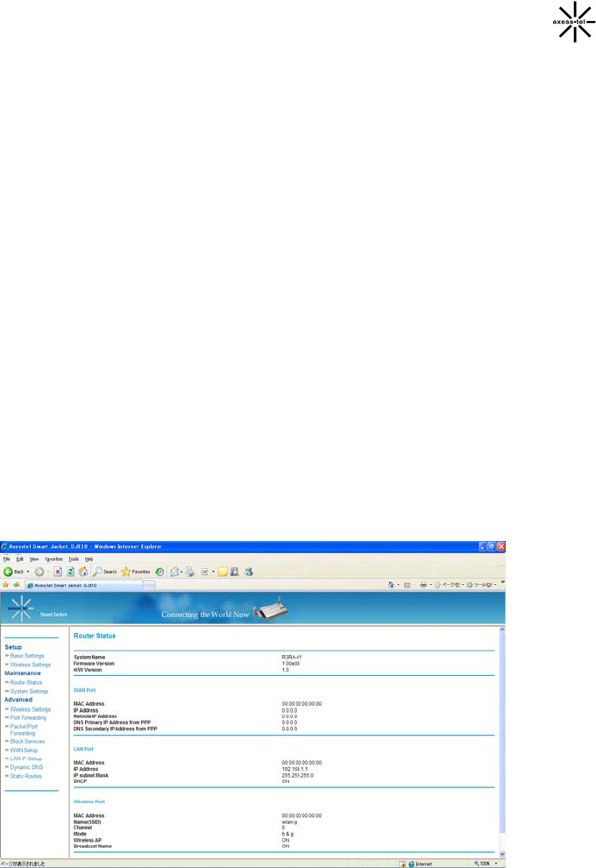
Task: Open Basic Settings under Setup
Action: click(x=27, y=656)
